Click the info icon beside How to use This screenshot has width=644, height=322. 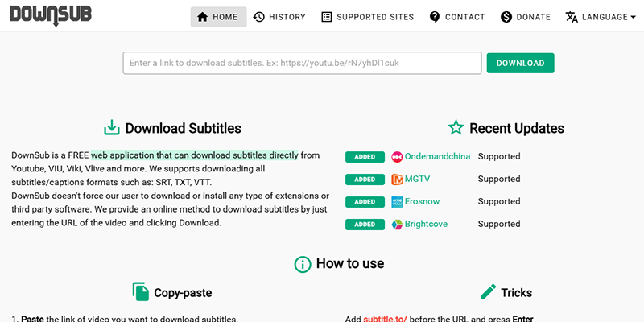pyautogui.click(x=302, y=264)
